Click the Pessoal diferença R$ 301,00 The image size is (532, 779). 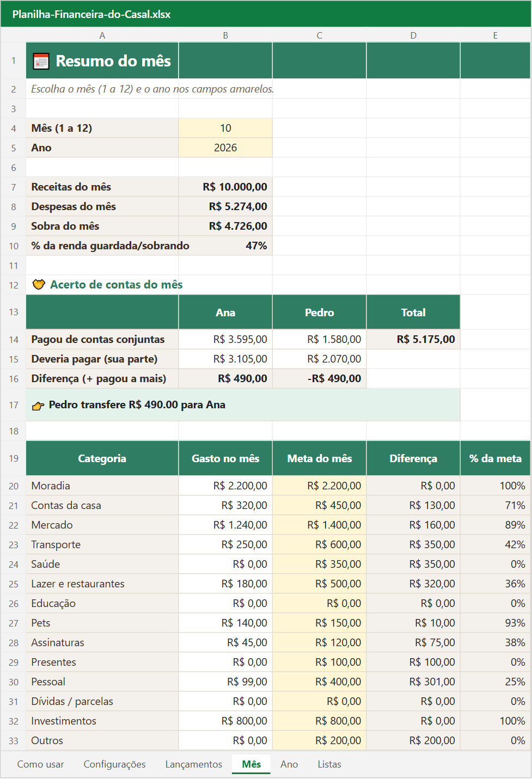point(413,682)
